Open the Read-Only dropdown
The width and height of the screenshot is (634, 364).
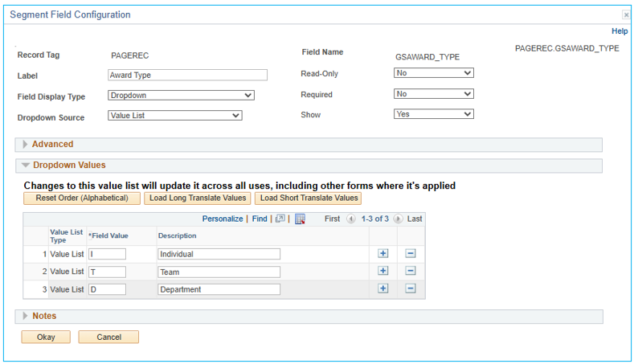click(433, 73)
